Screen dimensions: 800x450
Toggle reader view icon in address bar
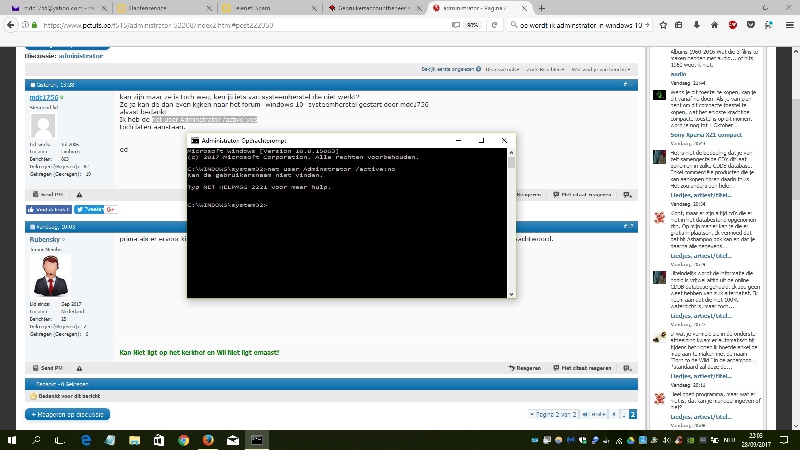point(456,24)
